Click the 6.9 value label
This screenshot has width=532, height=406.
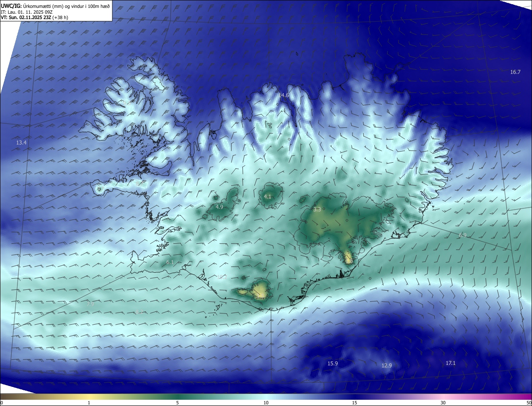(x=463, y=235)
